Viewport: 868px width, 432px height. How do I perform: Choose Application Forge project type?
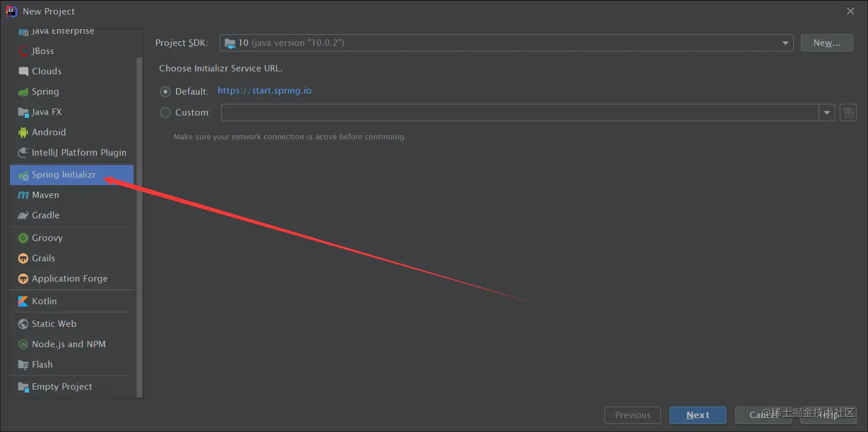(x=72, y=279)
